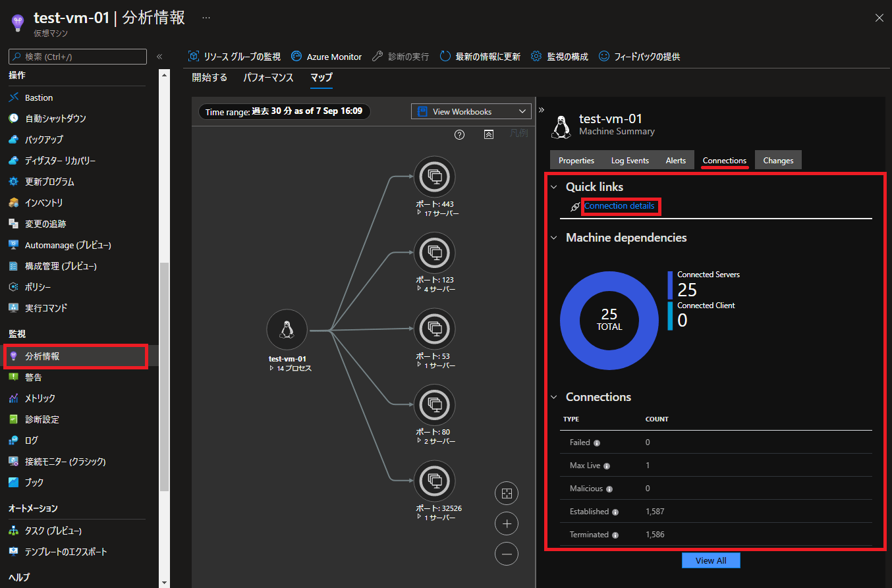Focus the 検索 (Ctrl+/) search field

point(78,57)
